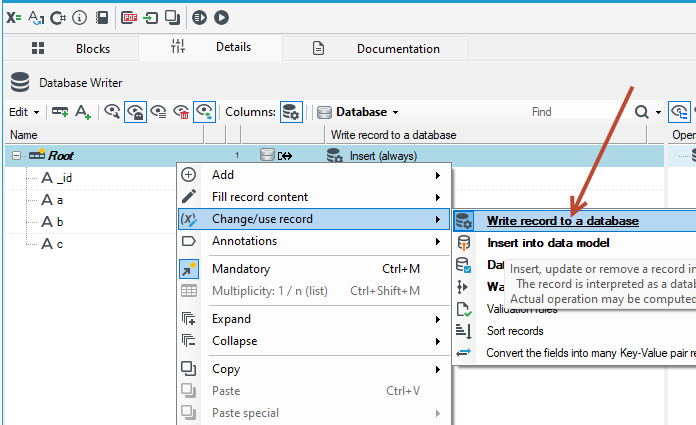The image size is (696, 425).
Task: Select the Root record row
Action: point(334,155)
